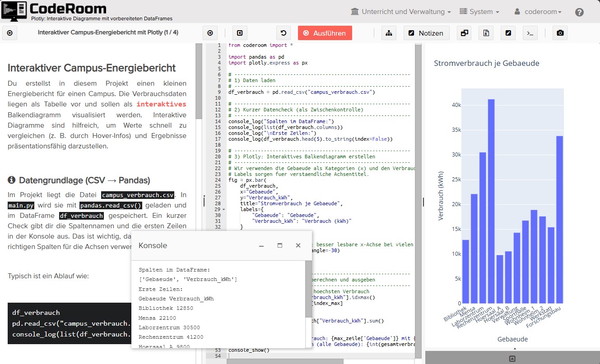Click the chart title Stromverbrauch je Gebaeude
Image resolution: width=600 pixels, height=364 pixels.
487,63
